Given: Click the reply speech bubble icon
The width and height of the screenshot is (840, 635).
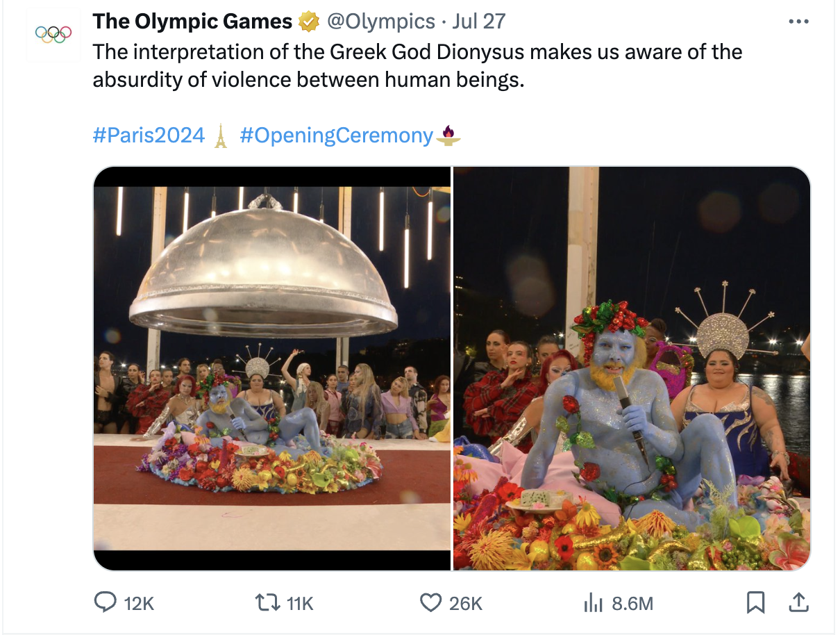Looking at the screenshot, I should point(105,602).
